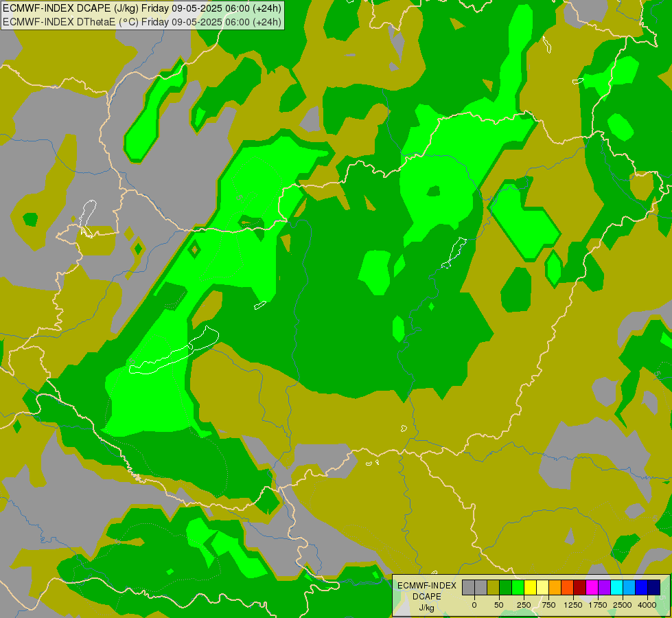Click the pure blue legend swatch

click(642, 587)
